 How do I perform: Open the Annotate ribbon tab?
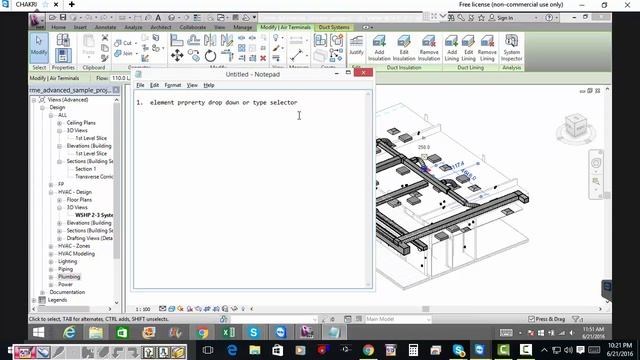[x=105, y=27]
